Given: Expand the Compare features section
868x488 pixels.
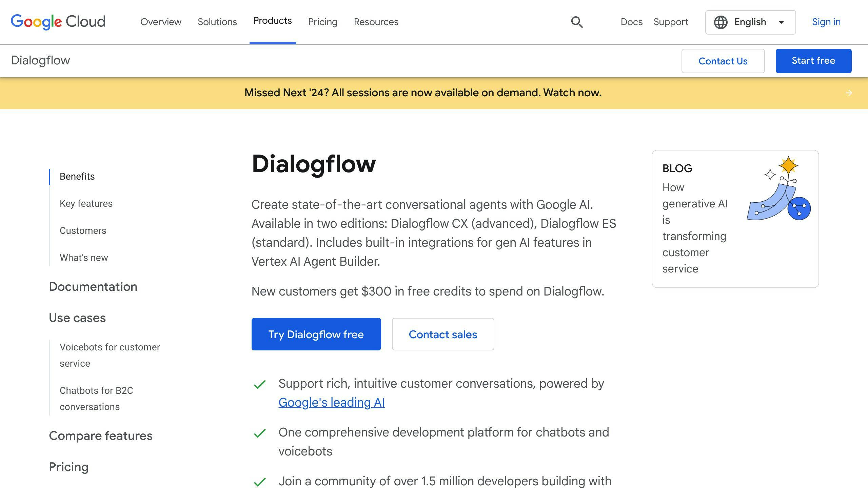Looking at the screenshot, I should pyautogui.click(x=100, y=435).
